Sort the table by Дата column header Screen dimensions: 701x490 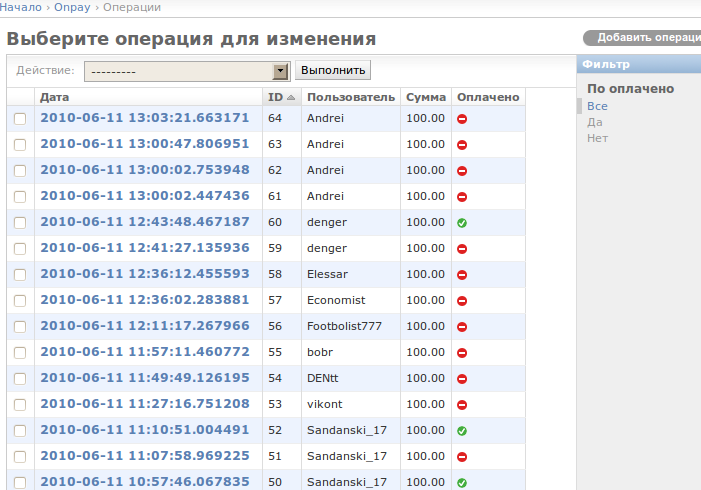point(55,97)
